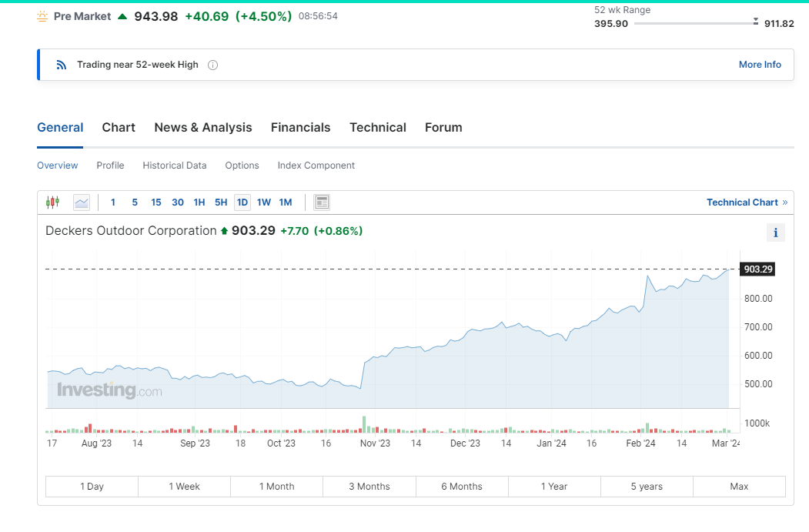
Task: Select the 1M interval
Action: (x=286, y=202)
